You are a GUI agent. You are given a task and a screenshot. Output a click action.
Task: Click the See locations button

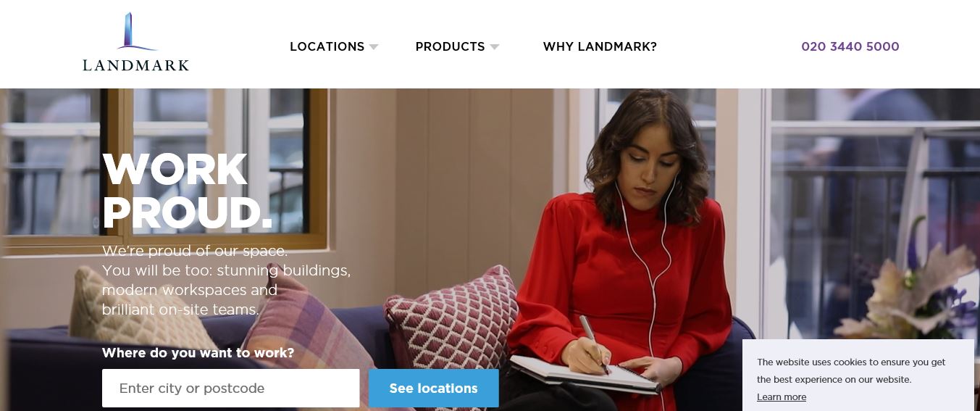coord(433,388)
